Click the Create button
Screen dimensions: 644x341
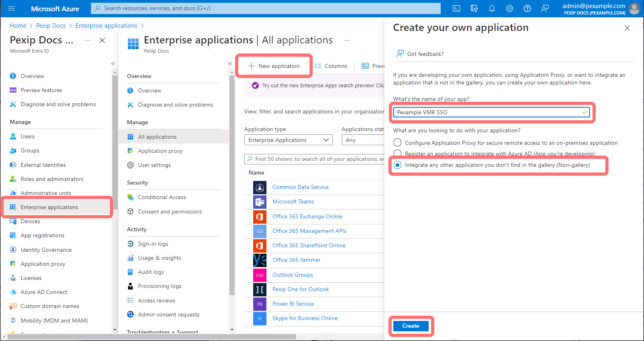(x=411, y=326)
